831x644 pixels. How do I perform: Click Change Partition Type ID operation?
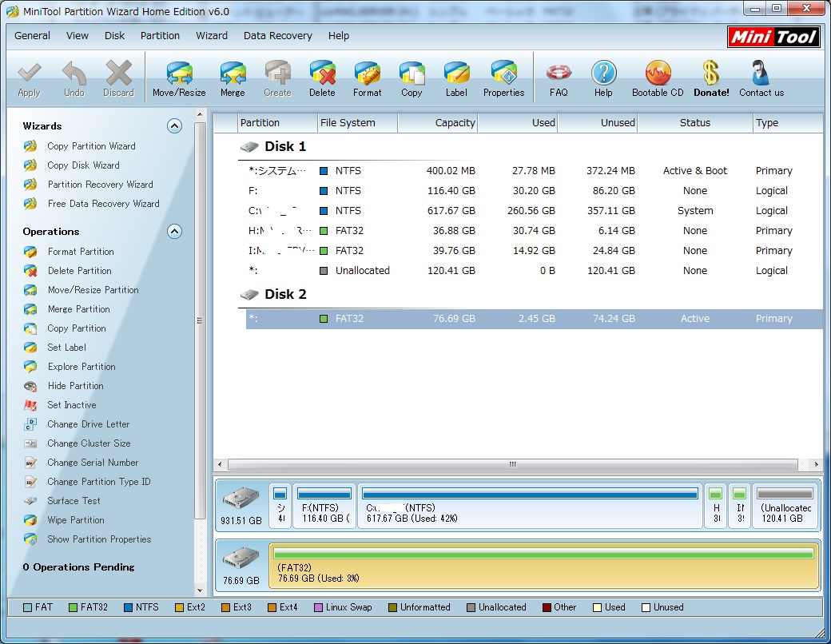pos(98,481)
